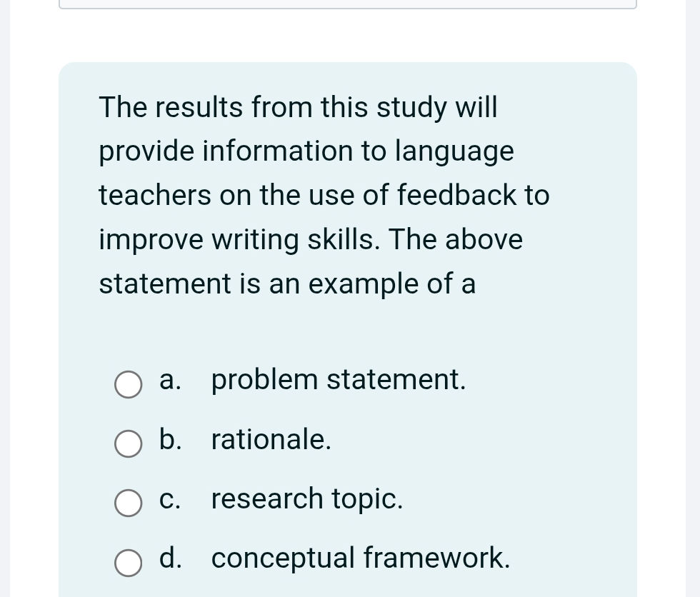Screen dimensions: 700x597
Task: Click the letter label 'd.' beside fourth option
Action: tap(172, 558)
